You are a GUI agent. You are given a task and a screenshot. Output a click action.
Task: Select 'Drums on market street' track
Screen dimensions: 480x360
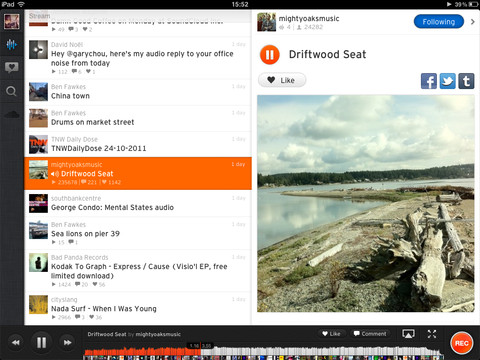[138, 119]
